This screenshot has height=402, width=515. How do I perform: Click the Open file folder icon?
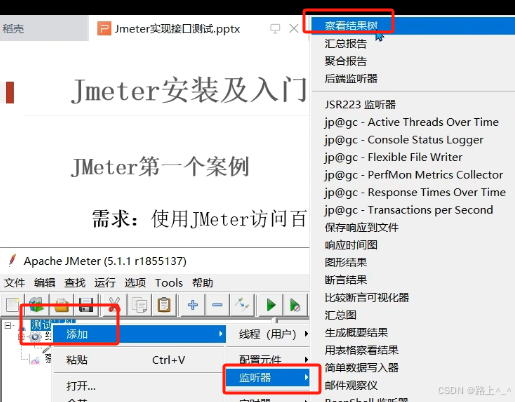(62, 305)
